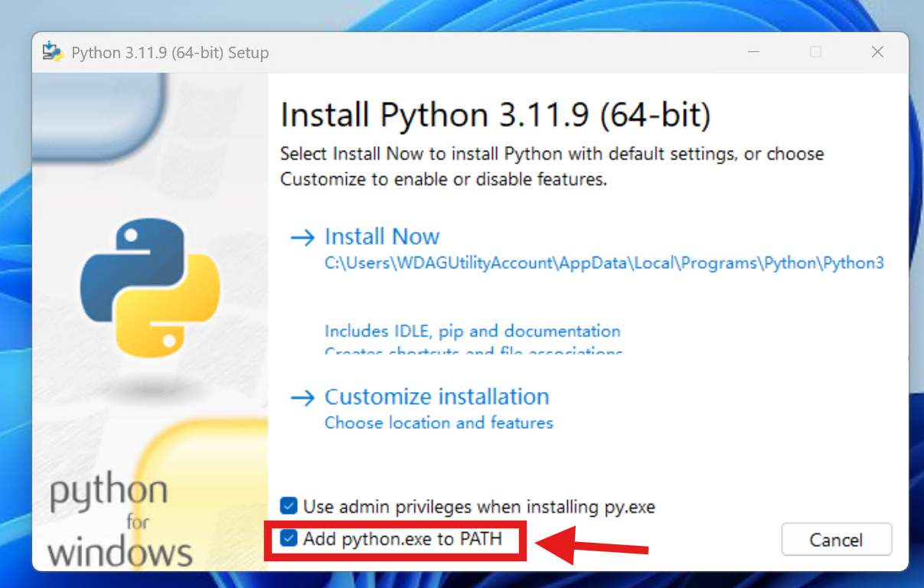Click 'Includes IDLE, pip and documentation' text
924x588 pixels.
[x=472, y=332]
